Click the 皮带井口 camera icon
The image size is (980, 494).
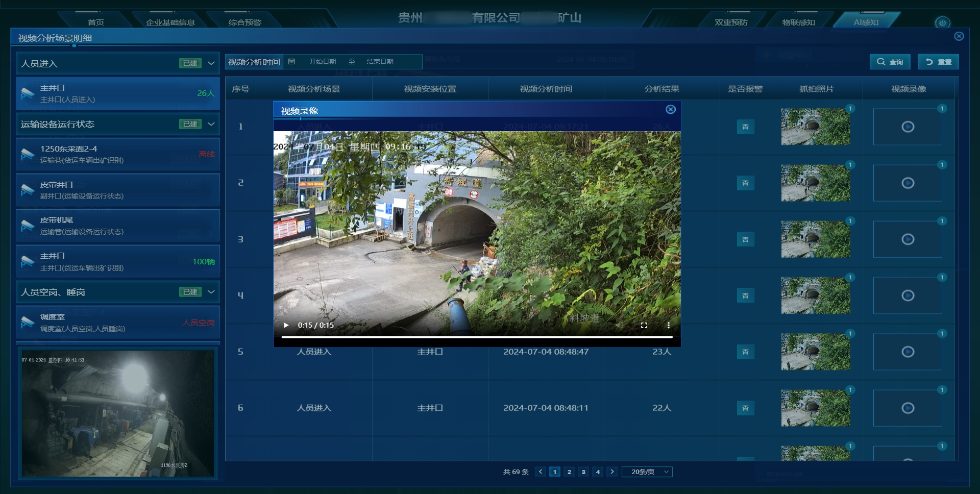[27, 190]
